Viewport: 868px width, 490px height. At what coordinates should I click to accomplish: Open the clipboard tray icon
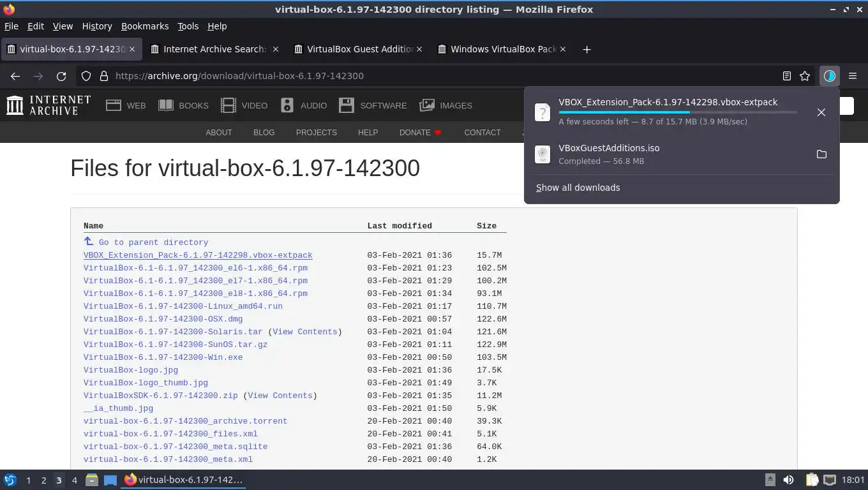(811, 480)
